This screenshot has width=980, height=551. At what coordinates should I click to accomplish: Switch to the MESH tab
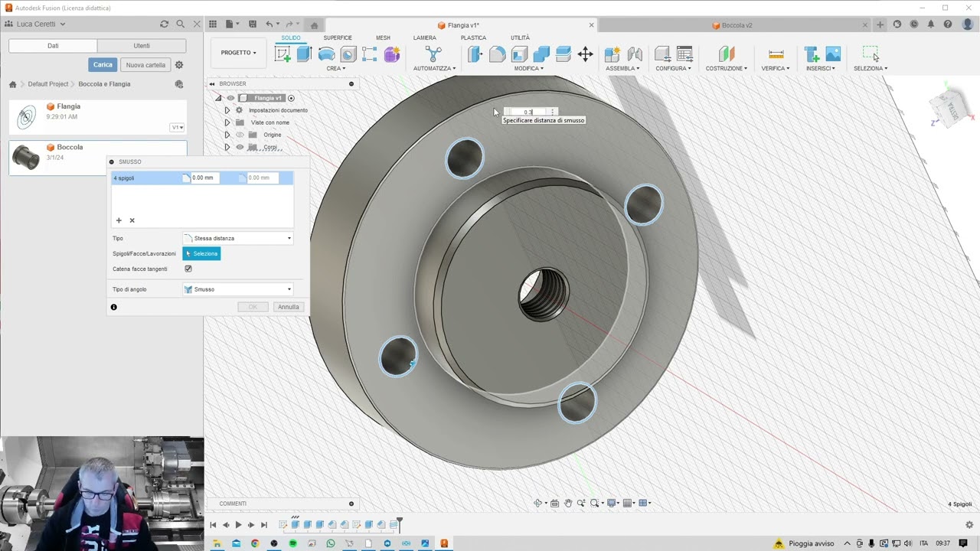coord(383,37)
